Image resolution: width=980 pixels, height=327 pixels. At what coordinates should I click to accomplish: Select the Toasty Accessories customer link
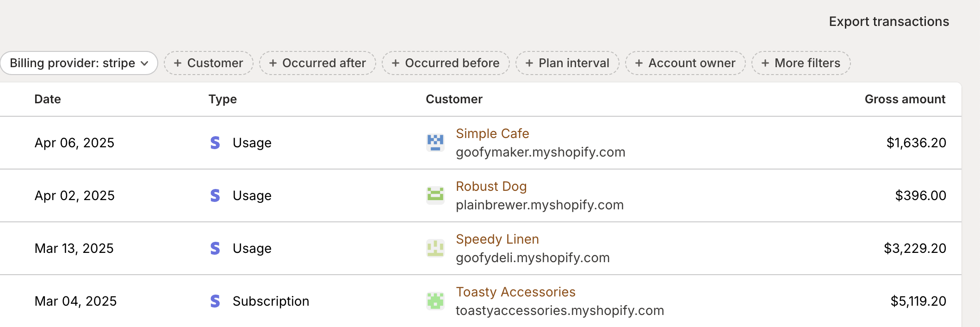[x=516, y=292]
